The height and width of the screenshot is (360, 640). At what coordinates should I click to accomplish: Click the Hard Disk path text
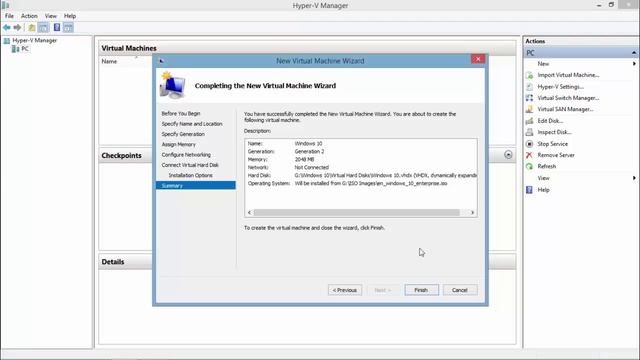(385, 175)
